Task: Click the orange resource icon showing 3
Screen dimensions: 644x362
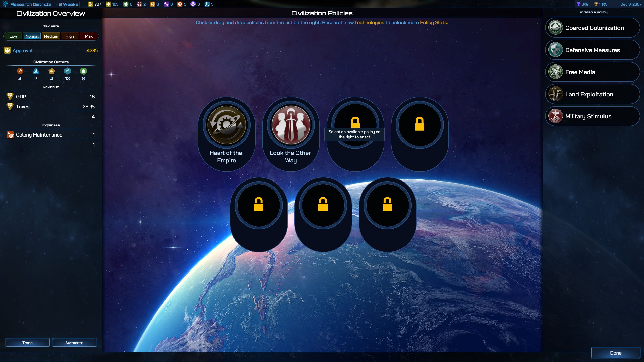Action: pyautogui.click(x=153, y=4)
